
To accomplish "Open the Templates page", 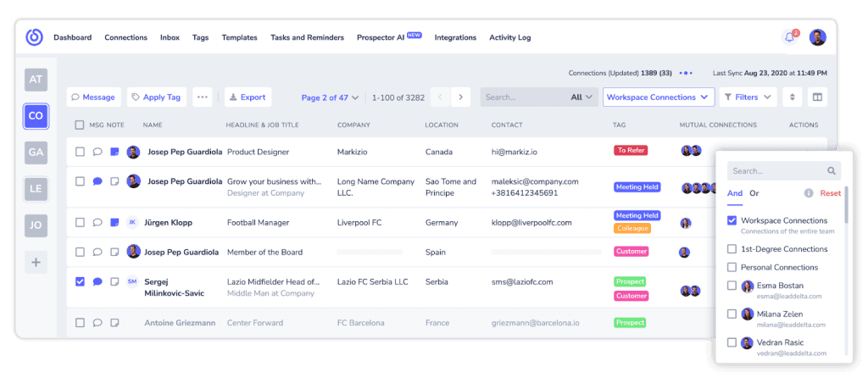I will pyautogui.click(x=239, y=37).
